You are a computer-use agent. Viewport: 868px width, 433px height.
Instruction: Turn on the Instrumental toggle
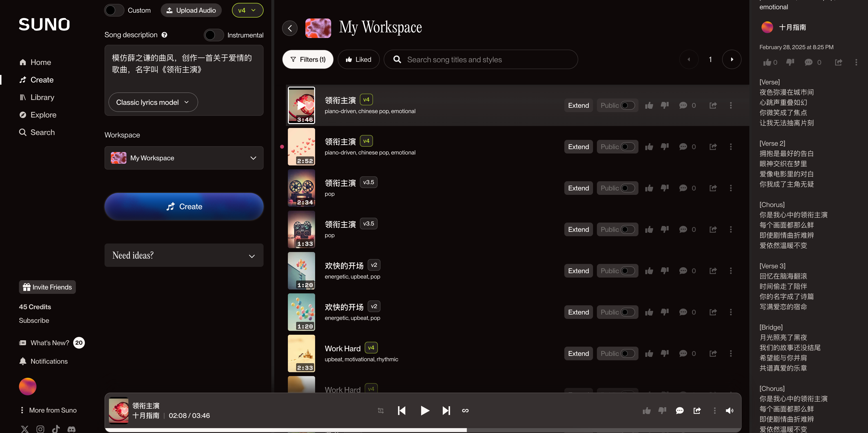214,35
